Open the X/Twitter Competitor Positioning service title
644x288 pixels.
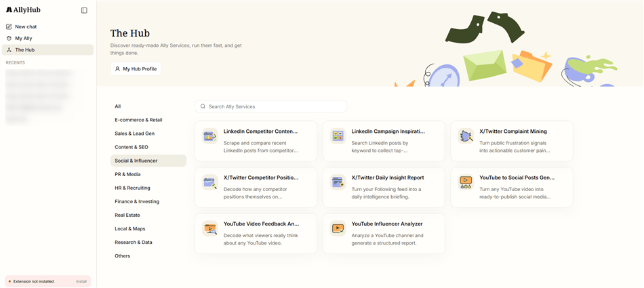click(261, 178)
